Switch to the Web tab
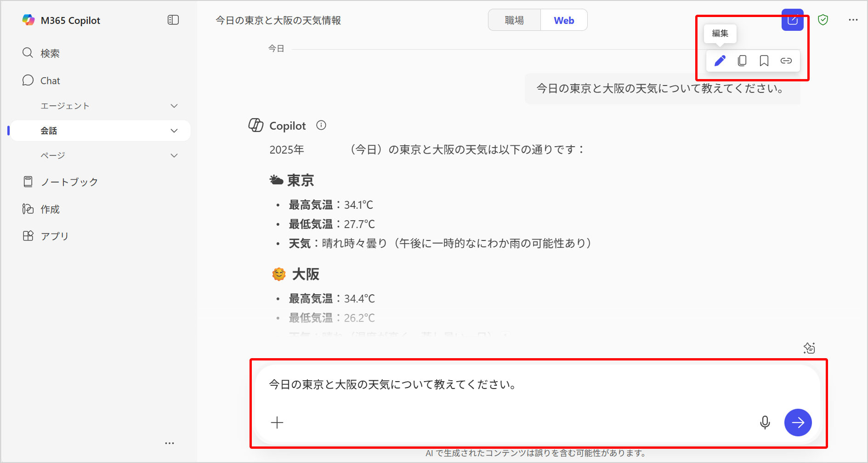 point(564,20)
